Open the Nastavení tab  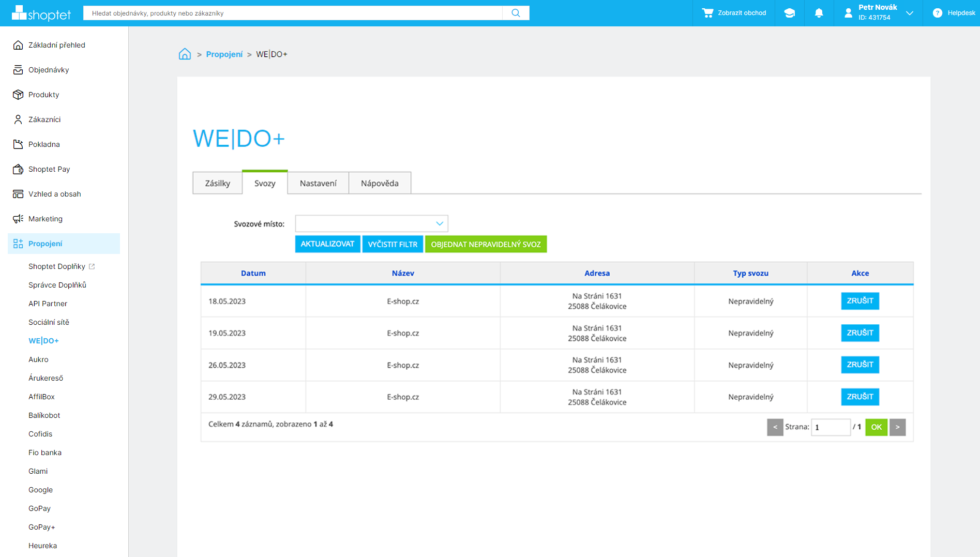[318, 183]
